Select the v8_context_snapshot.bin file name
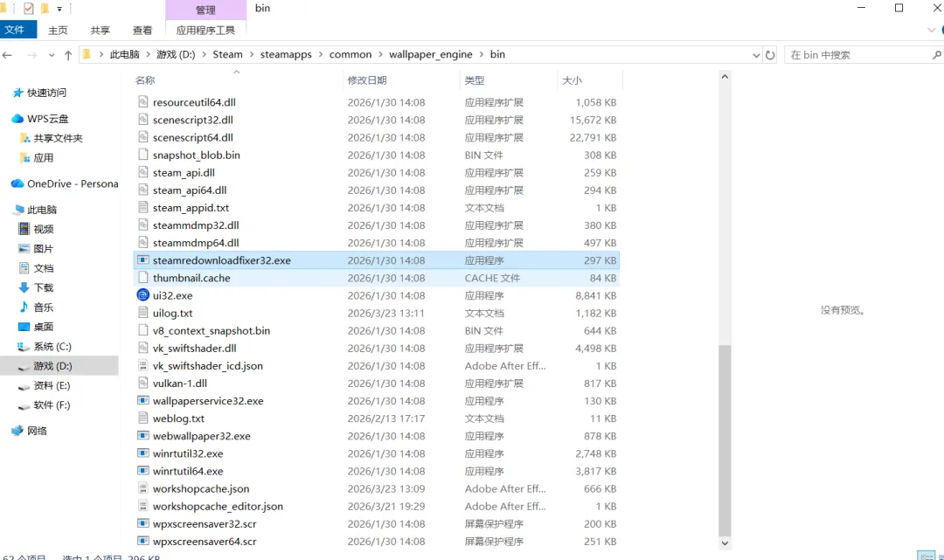This screenshot has height=560, width=944. coord(212,331)
